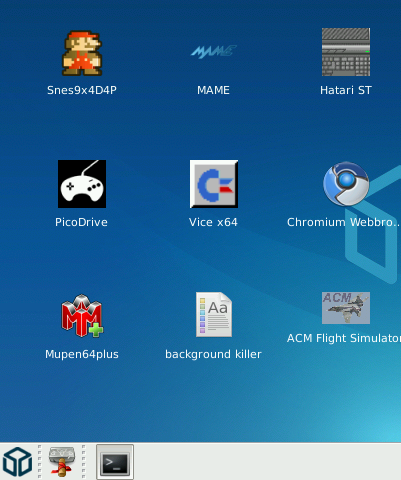Viewport: 401px width, 480px height.
Task: Select the ACM fighter jet thumbnail
Action: click(346, 308)
